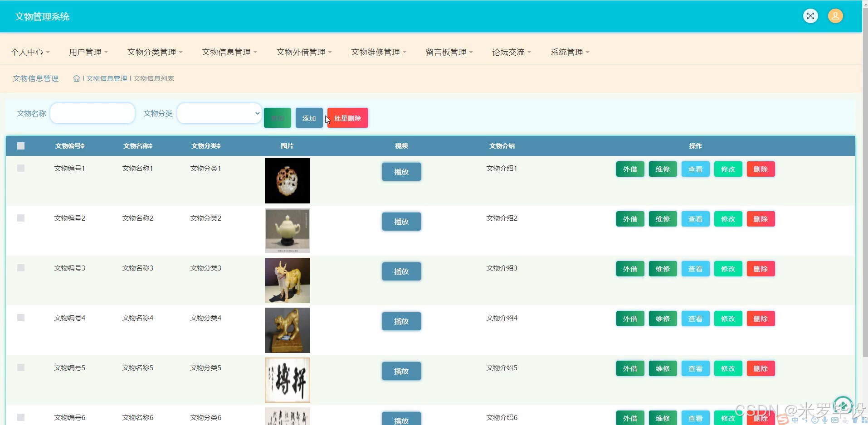Click 修改 for 文物编号5
Screen dimensions: 868x425
click(728, 368)
